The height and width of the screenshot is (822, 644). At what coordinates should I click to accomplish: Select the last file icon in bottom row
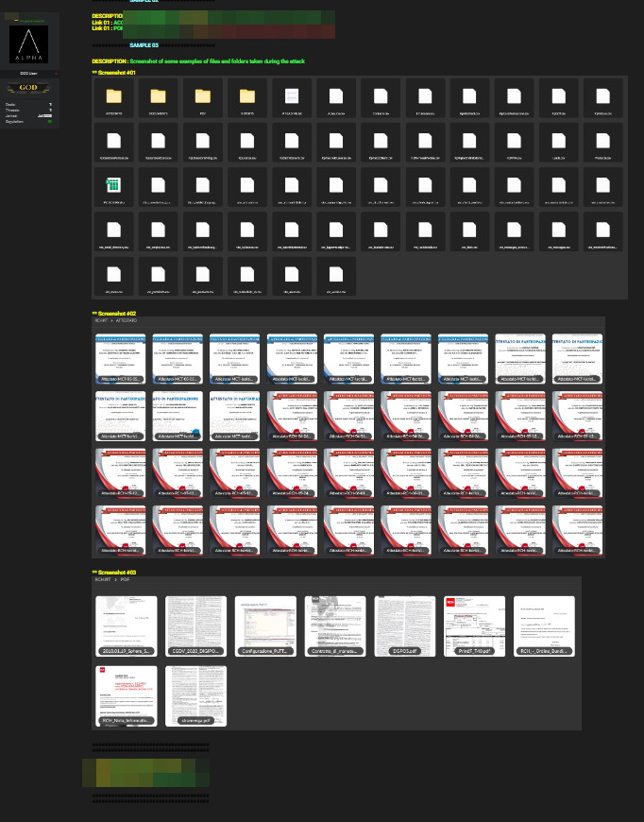(335, 275)
